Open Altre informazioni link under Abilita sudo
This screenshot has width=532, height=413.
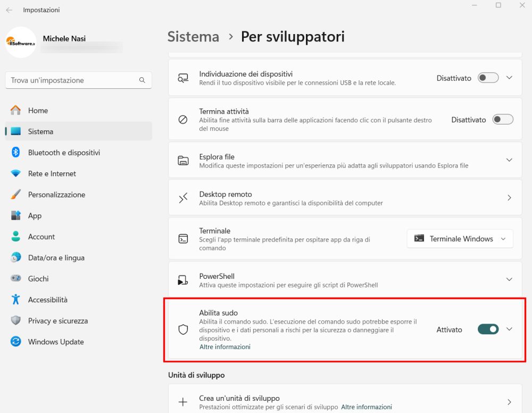click(225, 347)
